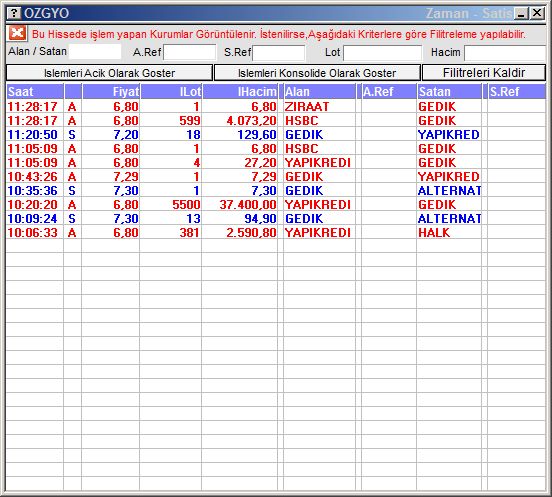Remove filters with Filitreleri Kaldir
Viewport: 552px width, 497px height.
click(x=484, y=73)
